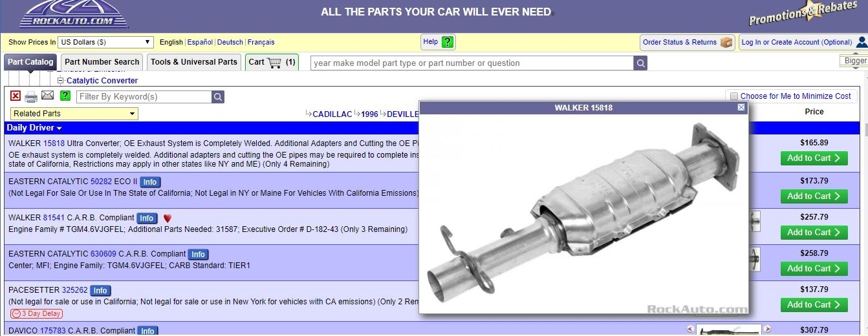Click part number link 81541
This screenshot has width=868, height=336.
tap(54, 218)
